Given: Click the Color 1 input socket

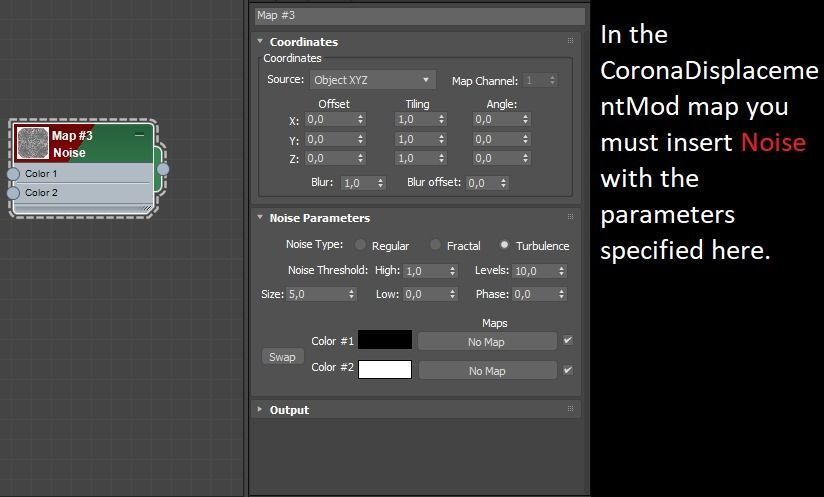Looking at the screenshot, I should coord(13,174).
